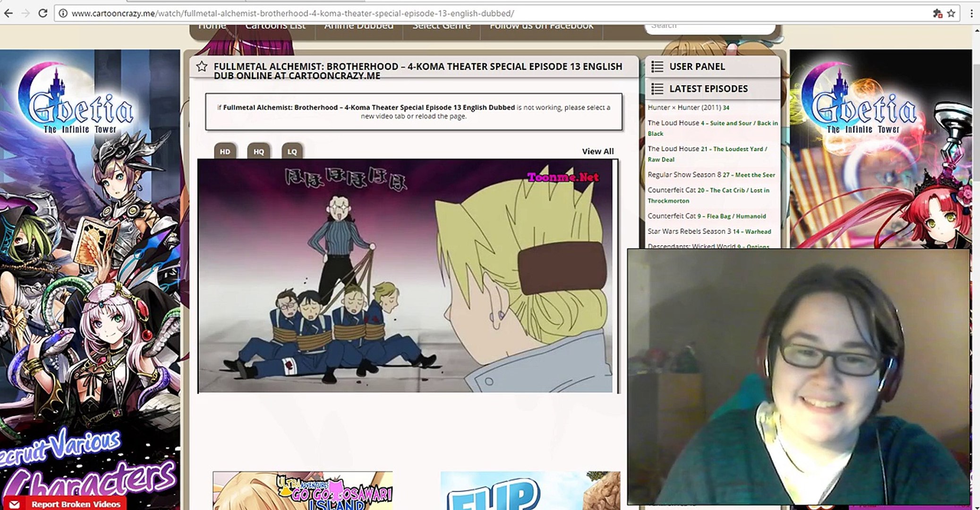980x510 pixels.
Task: Click the View All link
Action: [597, 152]
